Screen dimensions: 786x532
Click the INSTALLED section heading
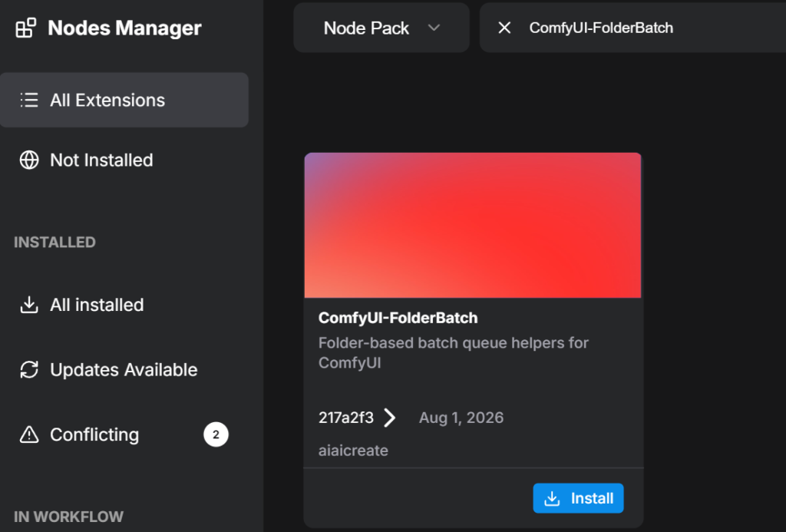[x=54, y=242]
